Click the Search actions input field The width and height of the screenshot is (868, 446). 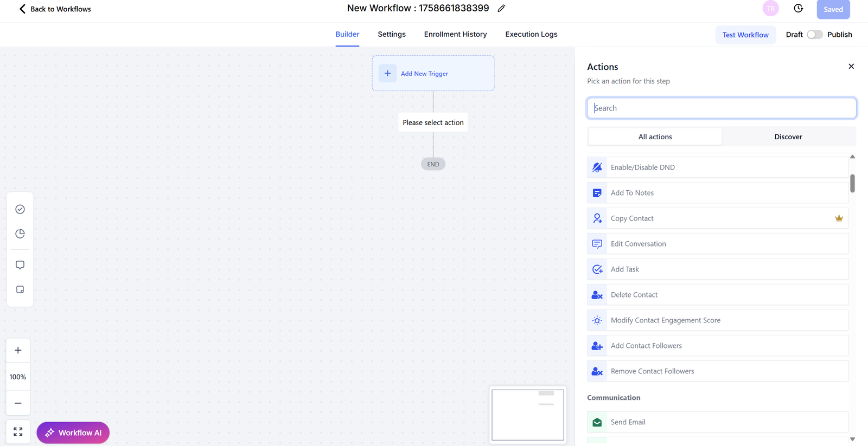click(722, 108)
